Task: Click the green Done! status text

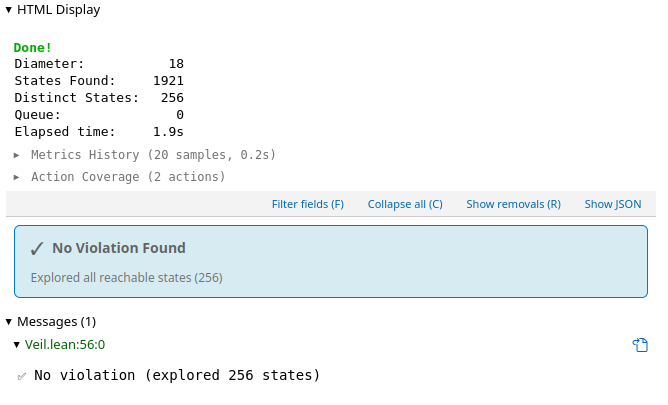Action: point(32,48)
